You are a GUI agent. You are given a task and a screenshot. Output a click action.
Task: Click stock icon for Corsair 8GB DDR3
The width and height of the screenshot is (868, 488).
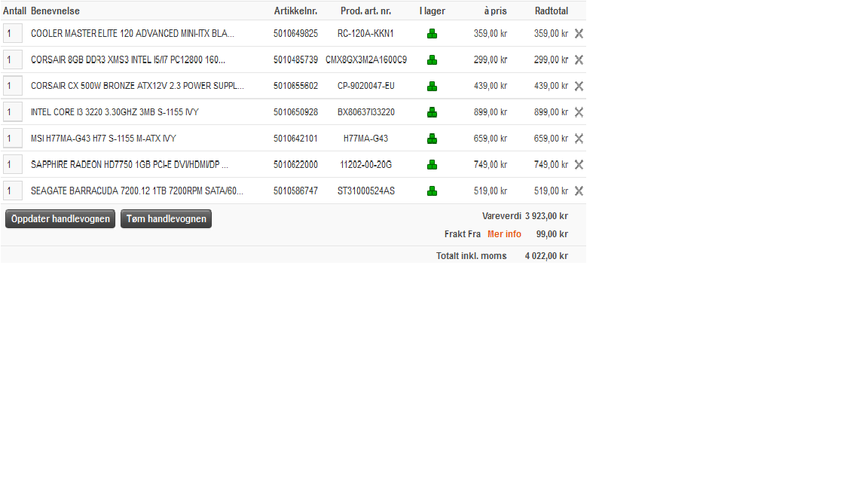432,59
